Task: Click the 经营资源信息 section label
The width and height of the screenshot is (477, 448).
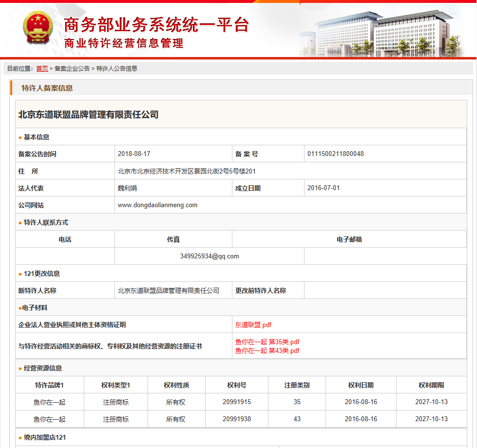Action: (43, 368)
